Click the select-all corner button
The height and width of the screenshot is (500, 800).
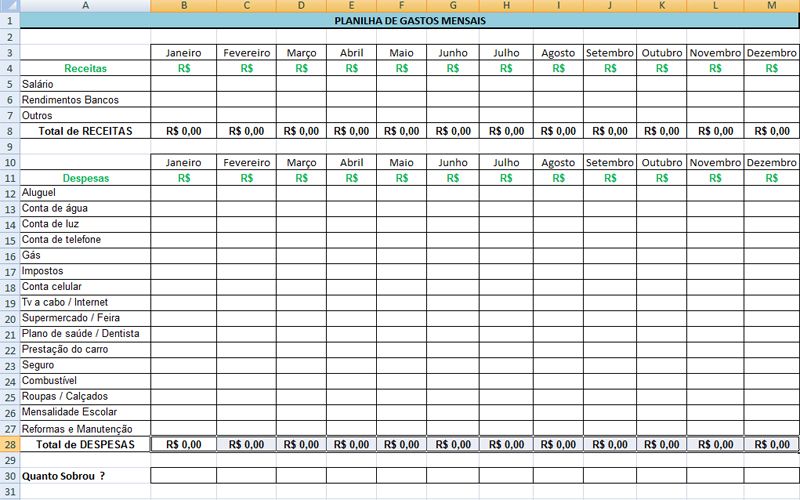[10, 6]
